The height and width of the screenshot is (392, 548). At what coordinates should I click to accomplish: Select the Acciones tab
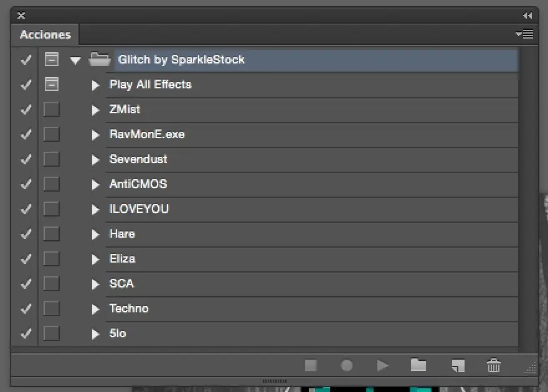[x=45, y=35]
